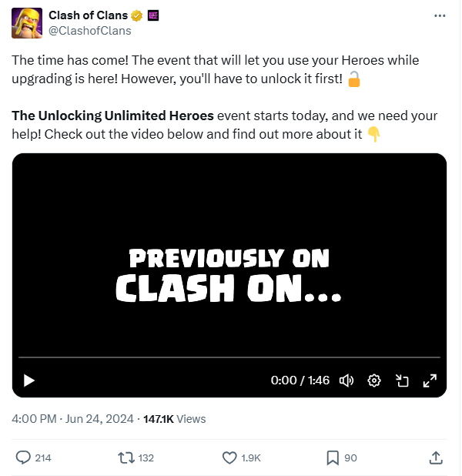Viewport: 462px width, 476px height.
Task: Seek on the video progress bar
Action: pos(229,357)
